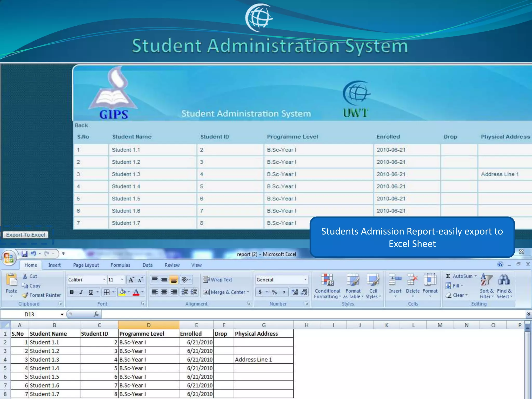Click the Orientation text angle icon
This screenshot has width=532, height=399.
click(x=185, y=280)
